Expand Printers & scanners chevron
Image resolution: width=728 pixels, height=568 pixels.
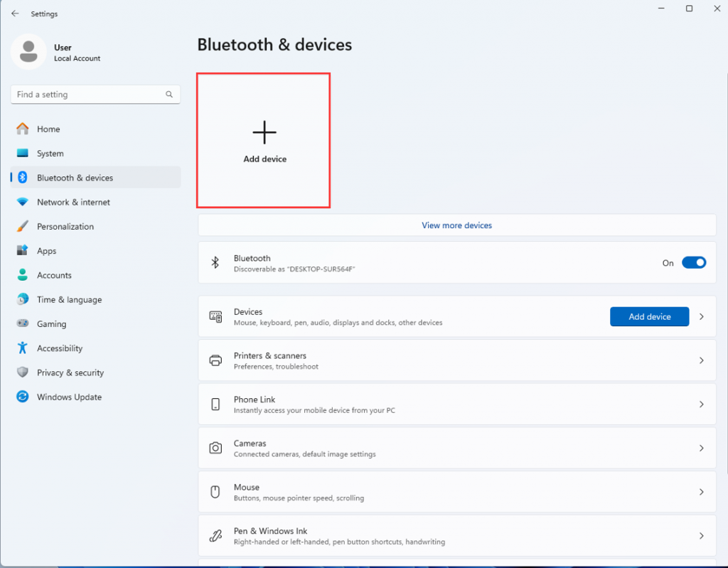pos(702,360)
